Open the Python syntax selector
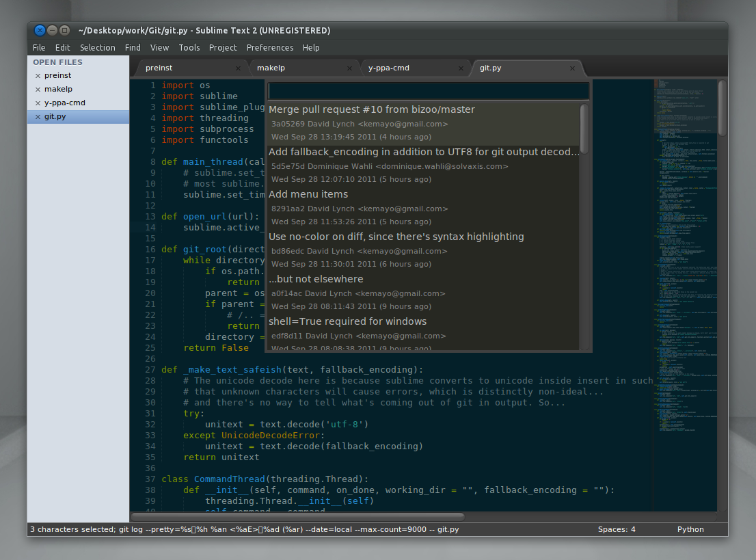Viewport: 756px width, 560px height. point(690,530)
